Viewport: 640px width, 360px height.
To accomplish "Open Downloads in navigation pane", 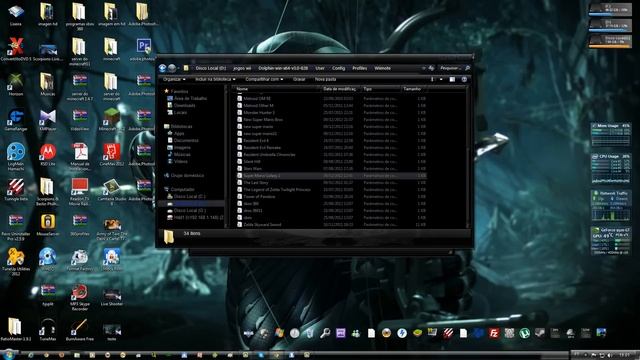I will [x=184, y=105].
